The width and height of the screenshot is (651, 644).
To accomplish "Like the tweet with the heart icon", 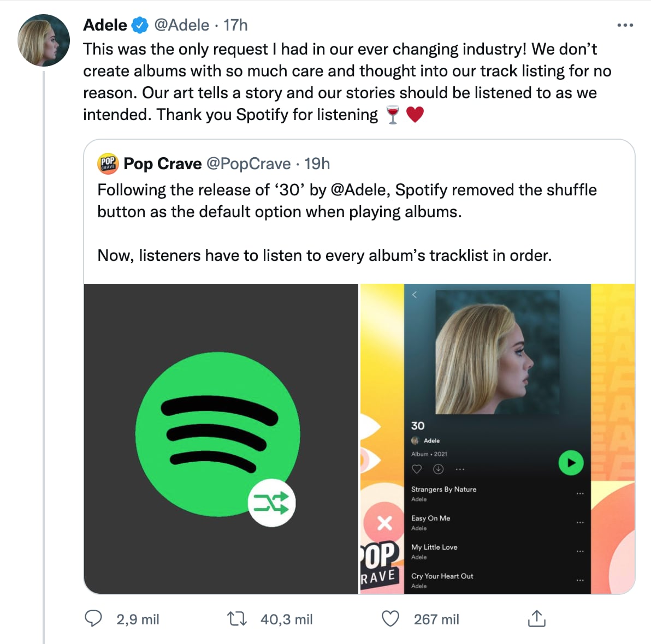I will tap(390, 619).
